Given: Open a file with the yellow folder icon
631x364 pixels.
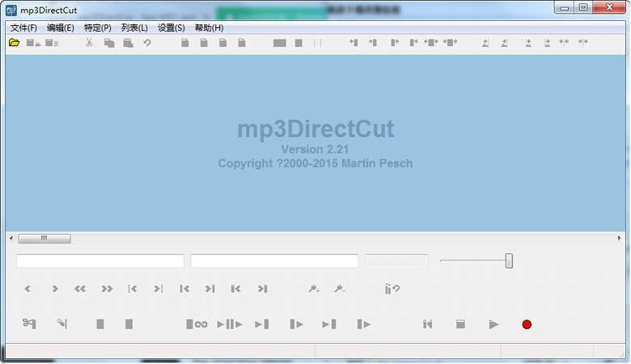Looking at the screenshot, I should 14,43.
